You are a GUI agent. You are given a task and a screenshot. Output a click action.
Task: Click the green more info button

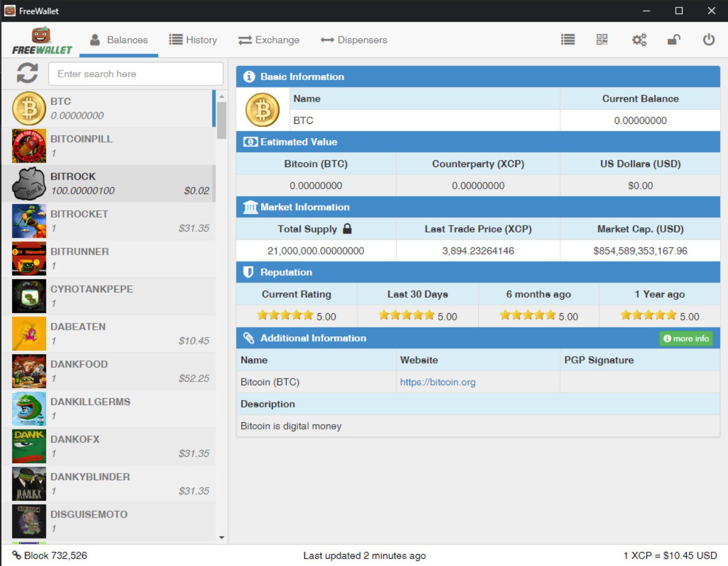[x=686, y=338]
